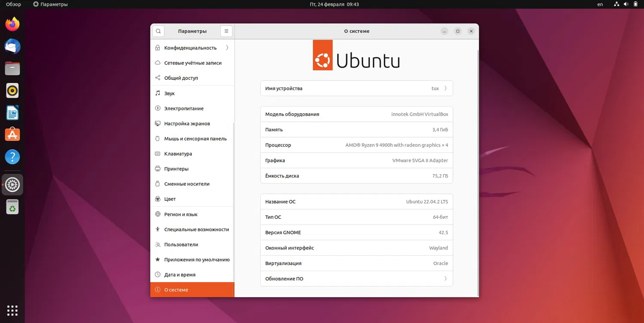Open Ubuntu Software store icon
This screenshot has width=644, height=323.
tap(12, 135)
